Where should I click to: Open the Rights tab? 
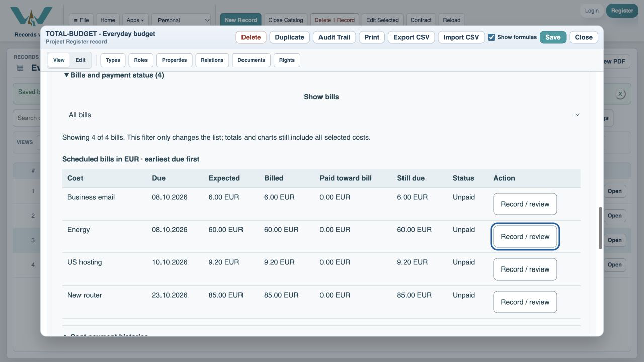coord(287,60)
